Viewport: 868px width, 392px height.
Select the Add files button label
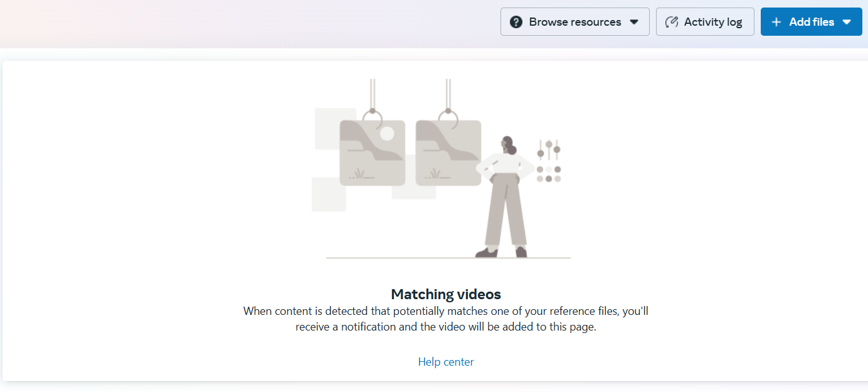[812, 22]
